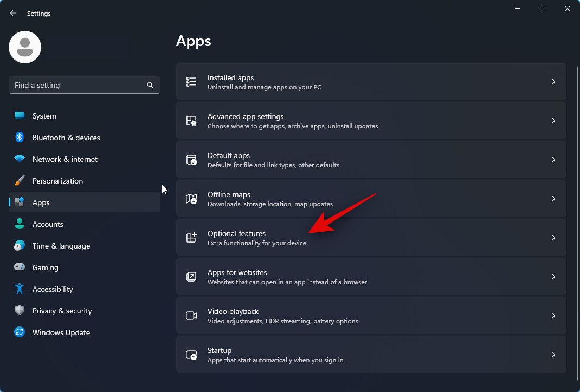Click the back arrow button
The height and width of the screenshot is (392, 580).
tap(12, 13)
